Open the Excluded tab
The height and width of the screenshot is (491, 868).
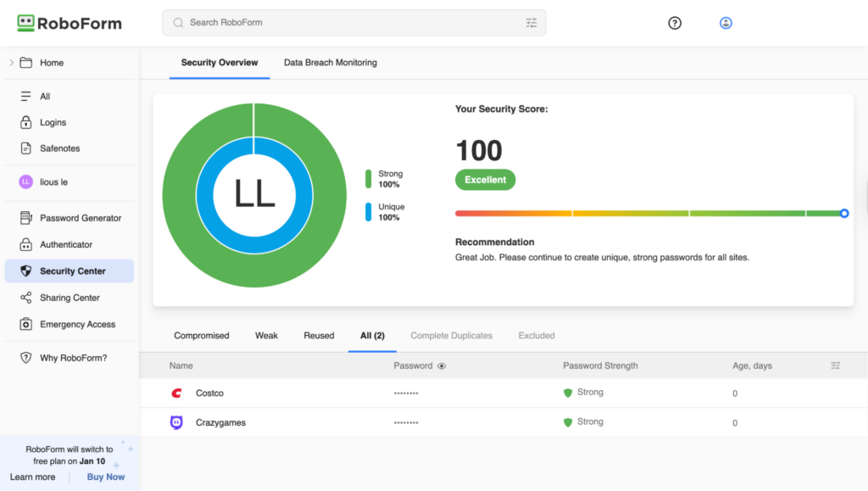point(537,336)
